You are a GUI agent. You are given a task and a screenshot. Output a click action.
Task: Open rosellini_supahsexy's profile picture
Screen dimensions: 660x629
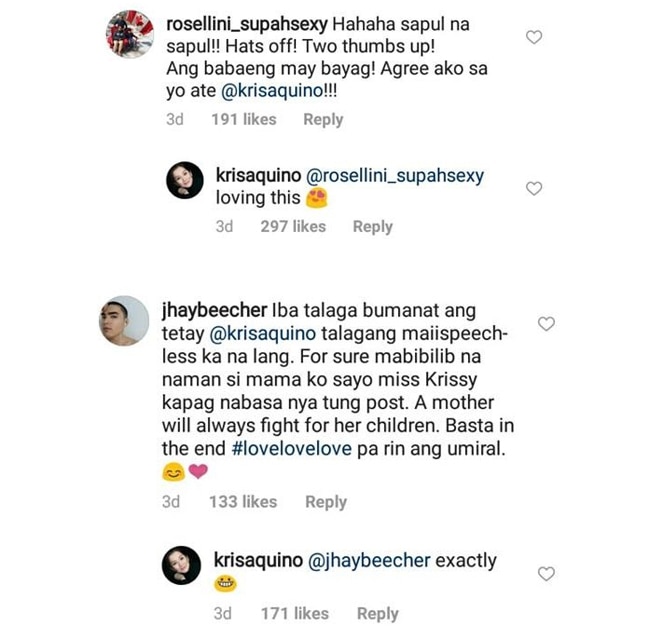coord(130,34)
